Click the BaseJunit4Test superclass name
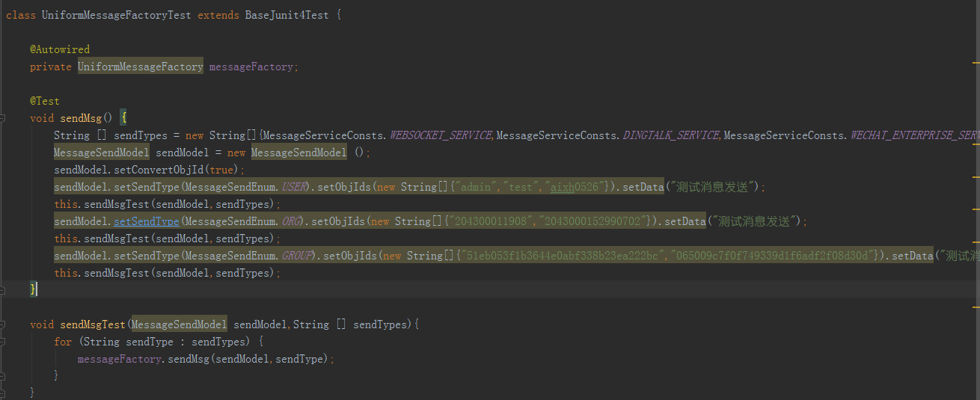The height and width of the screenshot is (400, 980). click(x=287, y=15)
